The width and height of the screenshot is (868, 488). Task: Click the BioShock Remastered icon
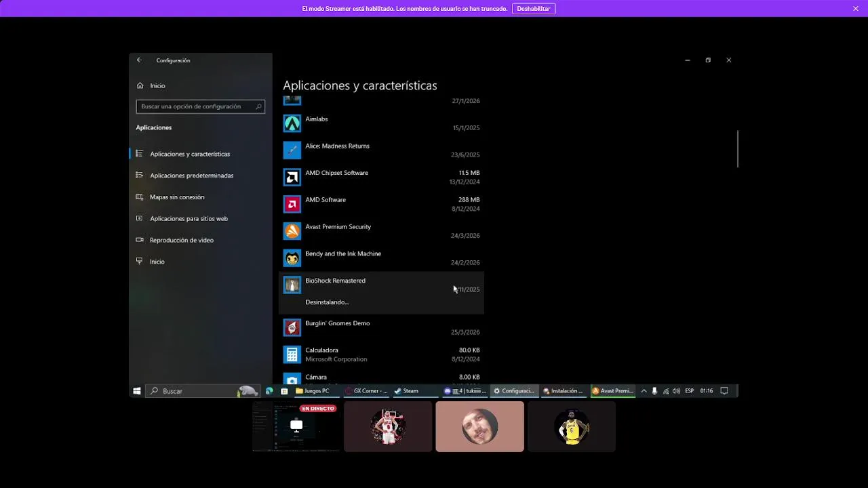[x=292, y=285]
